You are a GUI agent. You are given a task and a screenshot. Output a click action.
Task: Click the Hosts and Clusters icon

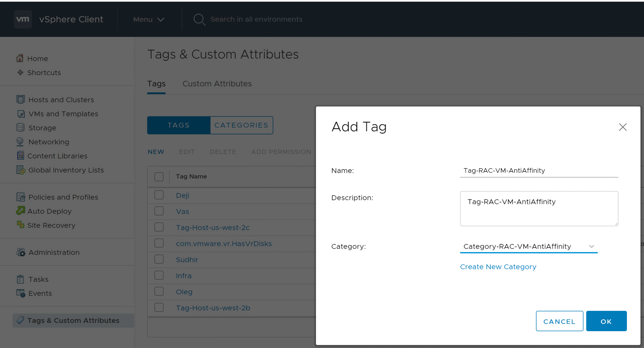21,100
